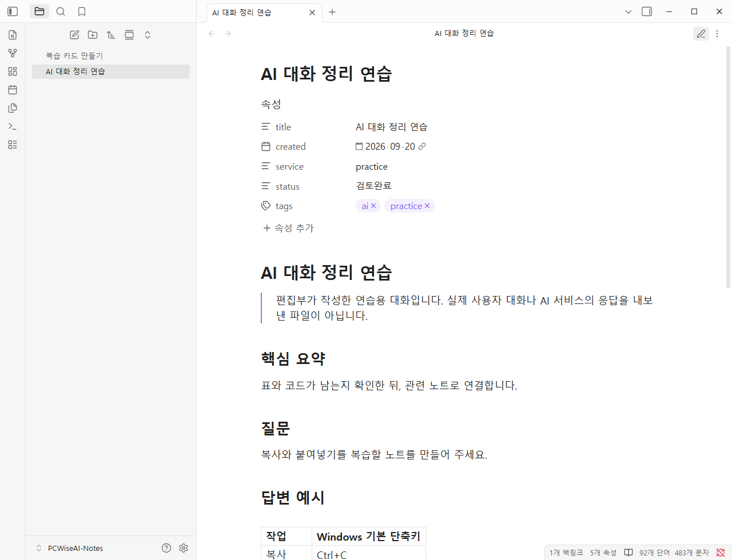
Task: Click the 속성 추가 button
Action: click(x=288, y=228)
